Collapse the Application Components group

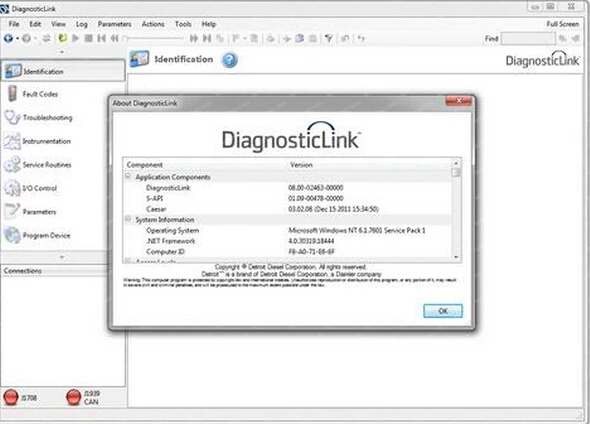[128, 176]
